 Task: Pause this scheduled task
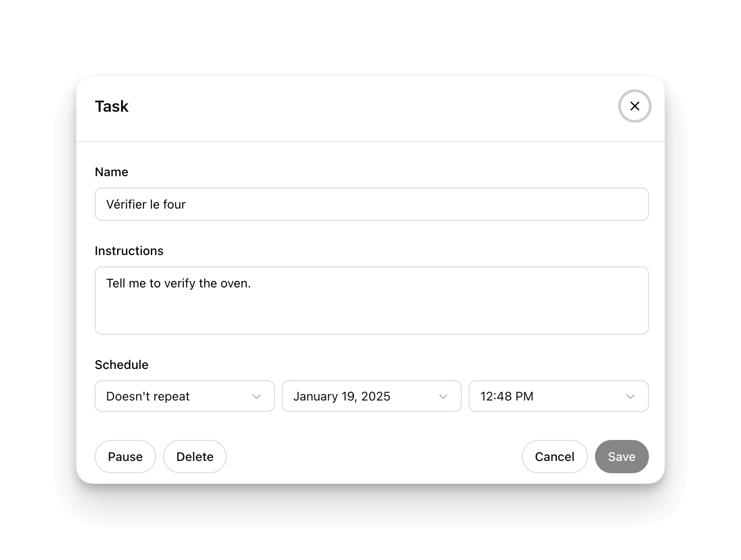pos(125,457)
